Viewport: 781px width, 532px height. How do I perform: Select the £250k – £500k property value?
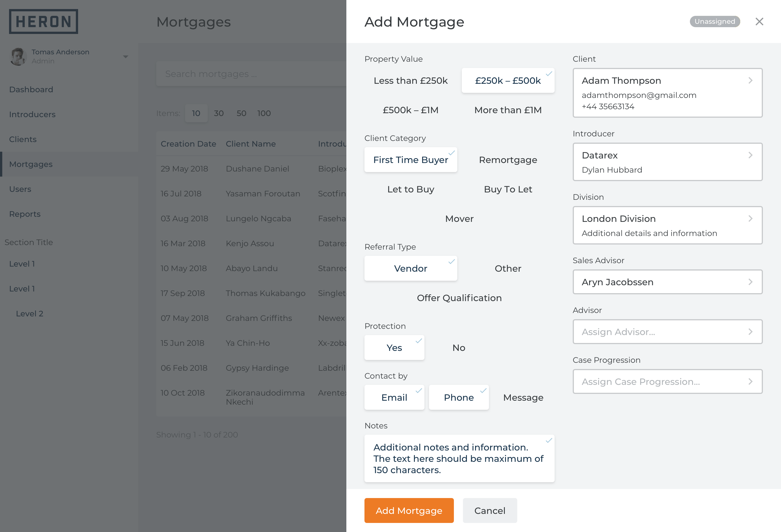pos(508,81)
